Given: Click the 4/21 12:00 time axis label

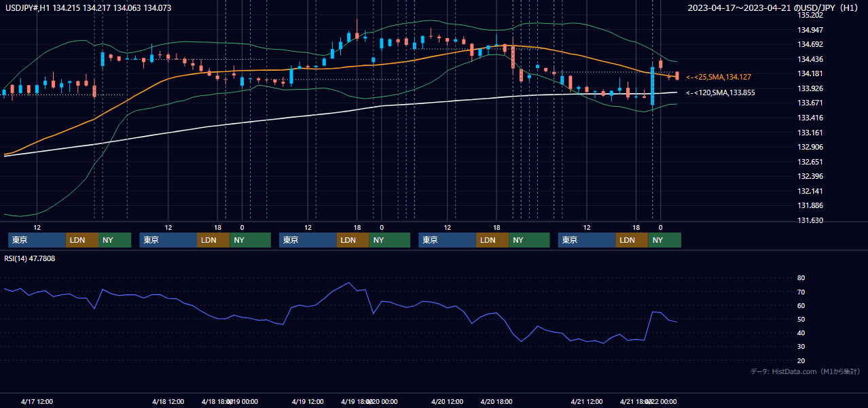Looking at the screenshot, I should pos(587,402).
